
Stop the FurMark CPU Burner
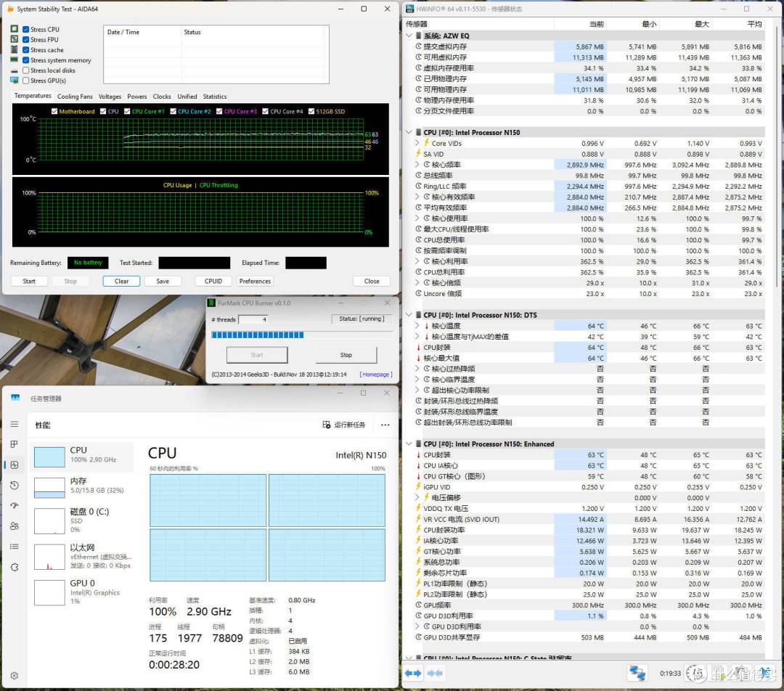point(346,356)
